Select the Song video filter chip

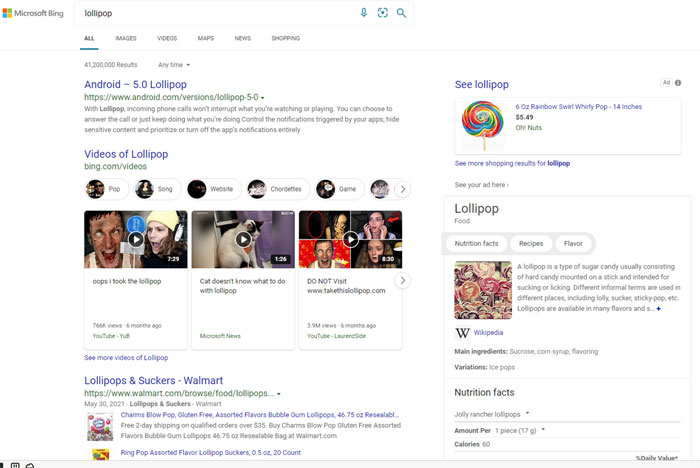coord(158,189)
